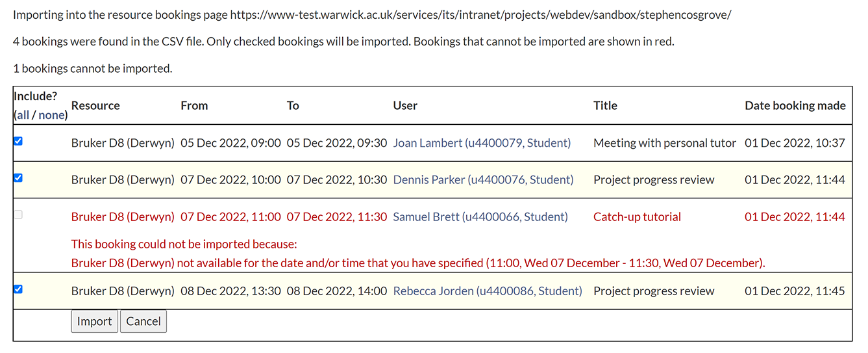
Task: Open the Rebecca Jorden user link
Action: click(x=488, y=291)
